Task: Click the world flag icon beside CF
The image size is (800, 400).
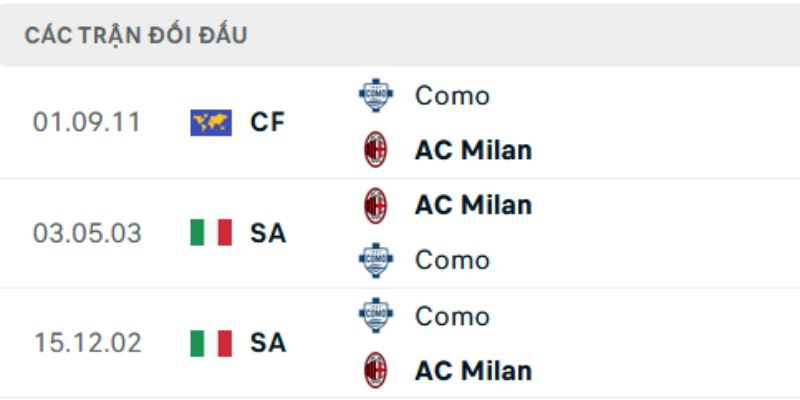Action: point(210,123)
